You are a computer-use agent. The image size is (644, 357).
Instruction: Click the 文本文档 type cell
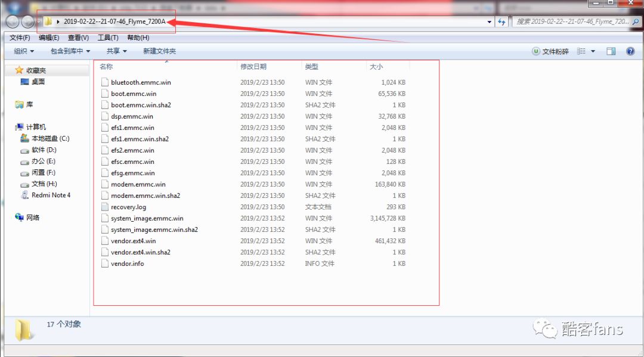(318, 207)
